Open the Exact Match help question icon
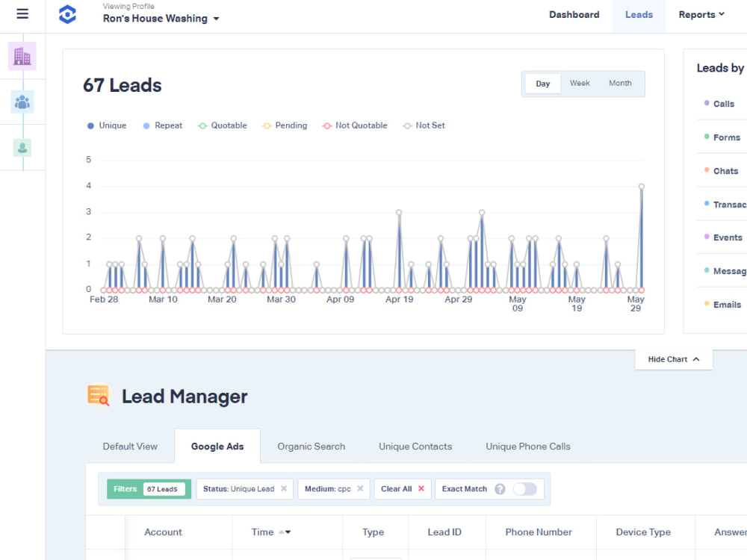The image size is (747, 560). coord(500,489)
